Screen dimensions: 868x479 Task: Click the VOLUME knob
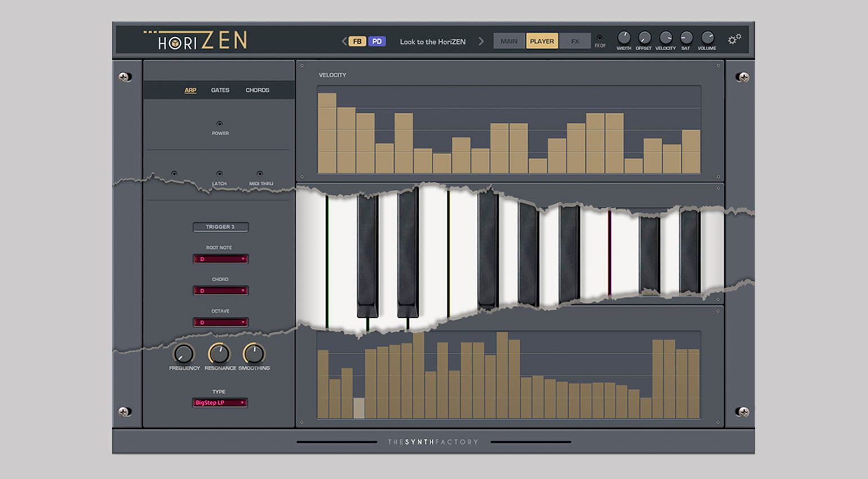(707, 37)
